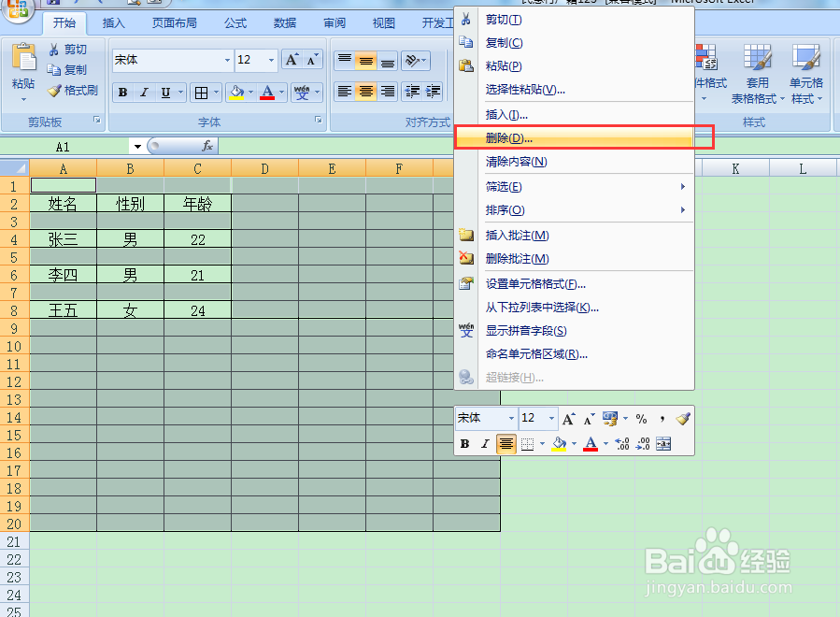
Task: Click the mini toolbar comma style icon
Action: click(662, 419)
